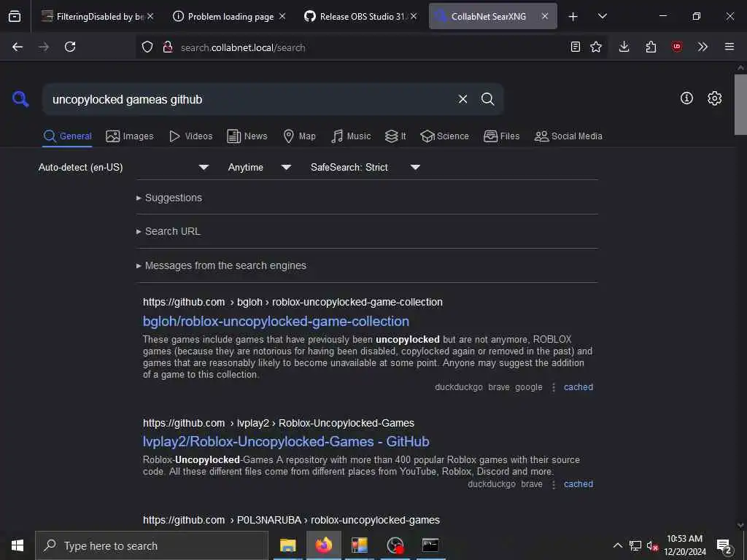The width and height of the screenshot is (747, 560).
Task: Open bgloh/roblox-uncopylocked-game-collection result
Action: 276,322
